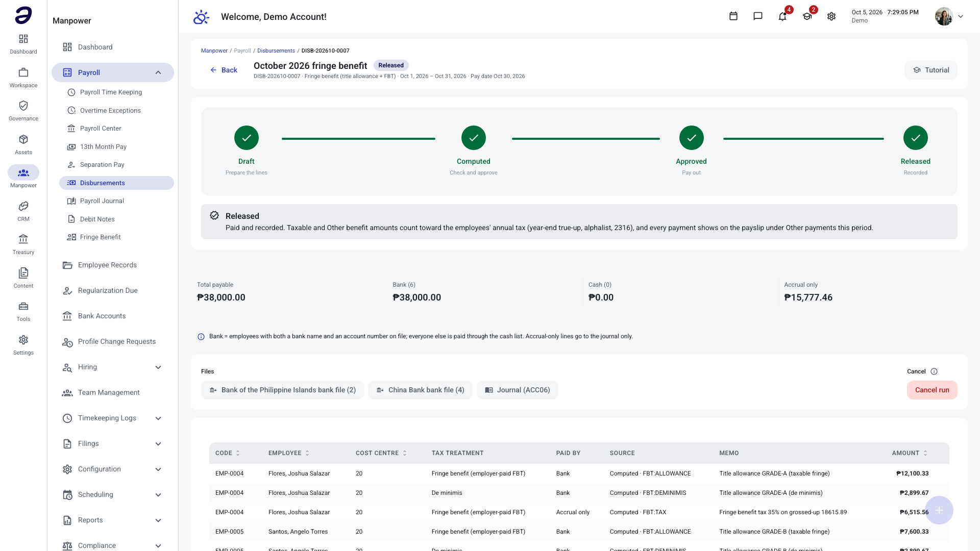Click the app logo at top left
This screenshot has height=551, width=980.
[23, 15]
